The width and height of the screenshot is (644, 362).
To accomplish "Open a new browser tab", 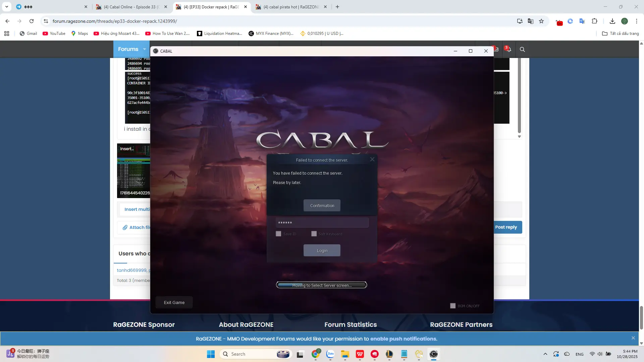I will tap(337, 7).
